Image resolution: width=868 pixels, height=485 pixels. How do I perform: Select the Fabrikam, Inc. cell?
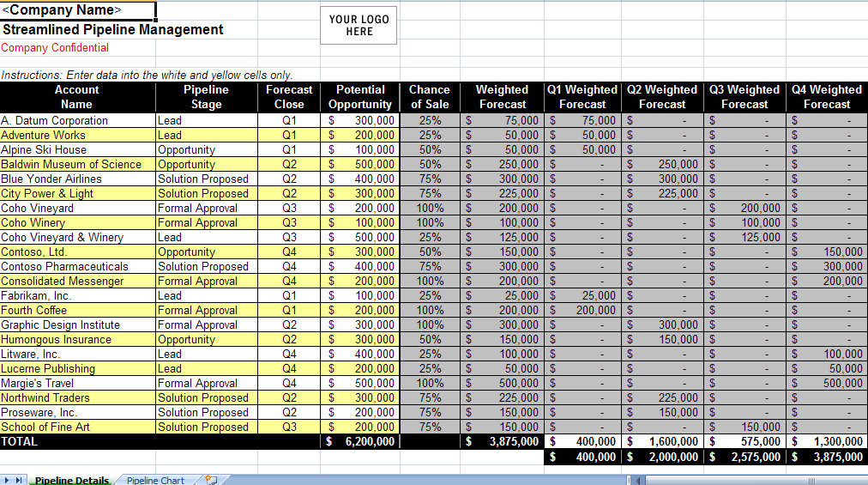coord(77,295)
